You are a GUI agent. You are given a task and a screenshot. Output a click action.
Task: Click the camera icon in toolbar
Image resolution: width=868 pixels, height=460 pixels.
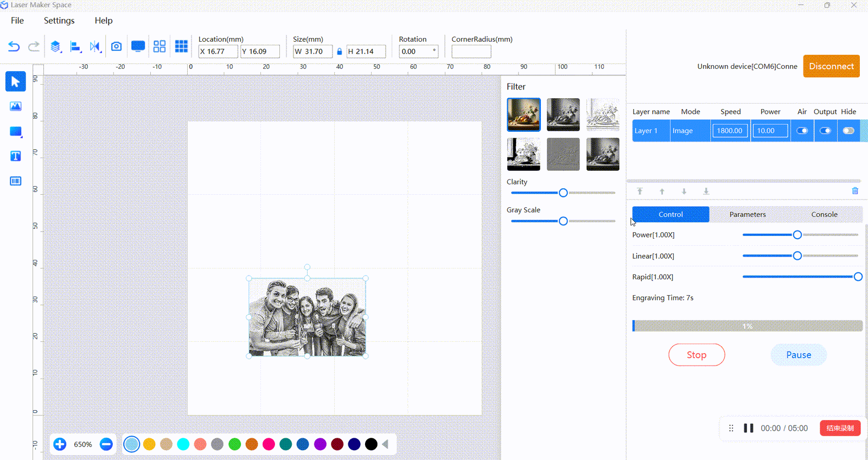pyautogui.click(x=116, y=47)
